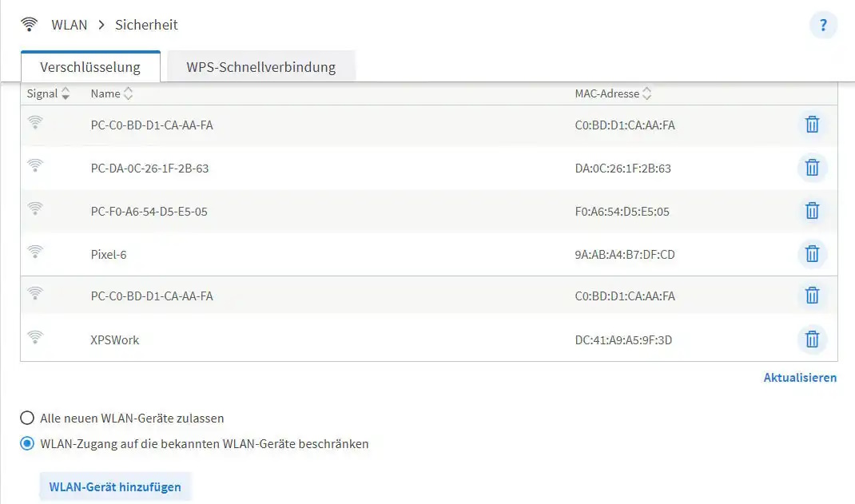Select 'Alle neuen WLAN-Geräte zulassen' option

point(28,418)
